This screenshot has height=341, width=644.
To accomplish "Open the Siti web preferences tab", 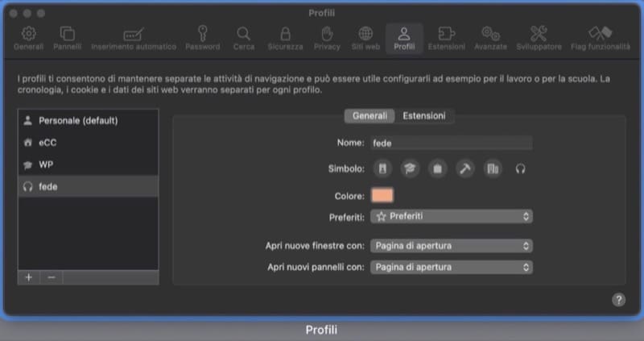I will tap(365, 38).
